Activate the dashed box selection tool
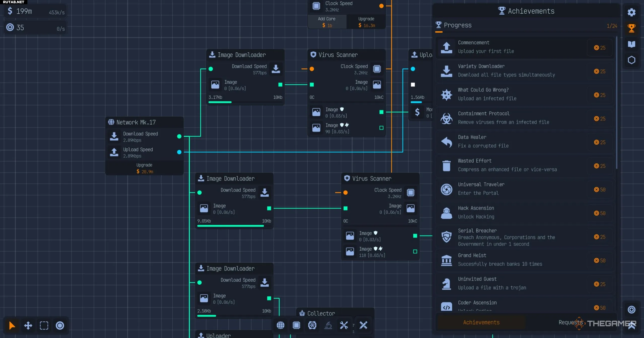The width and height of the screenshot is (644, 338). coord(44,325)
